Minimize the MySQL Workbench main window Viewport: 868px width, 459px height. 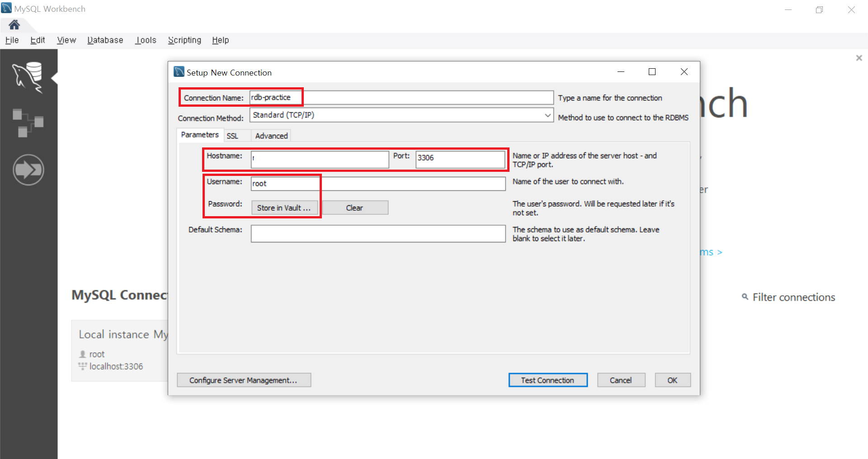(x=788, y=9)
